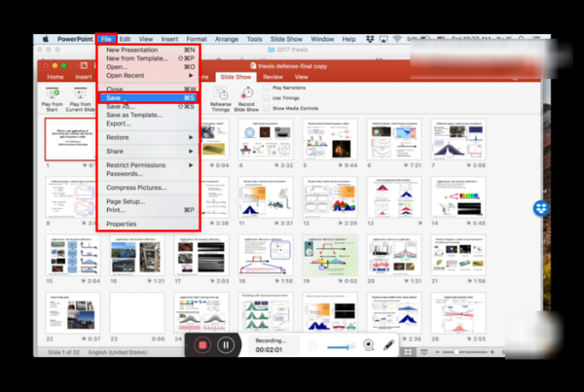Choose Properties in the File menu
This screenshot has width=584, height=392.
point(148,224)
